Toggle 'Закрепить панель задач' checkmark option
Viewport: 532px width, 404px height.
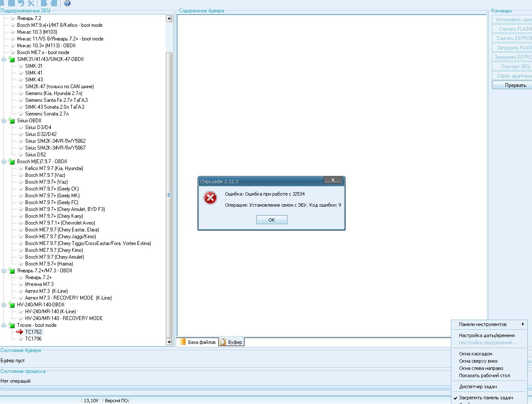click(485, 398)
